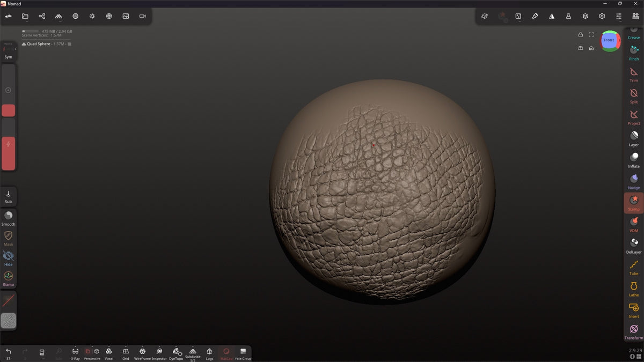644x362 pixels.
Task: Click the grey alpha texture thumbnail
Action: coord(8,321)
